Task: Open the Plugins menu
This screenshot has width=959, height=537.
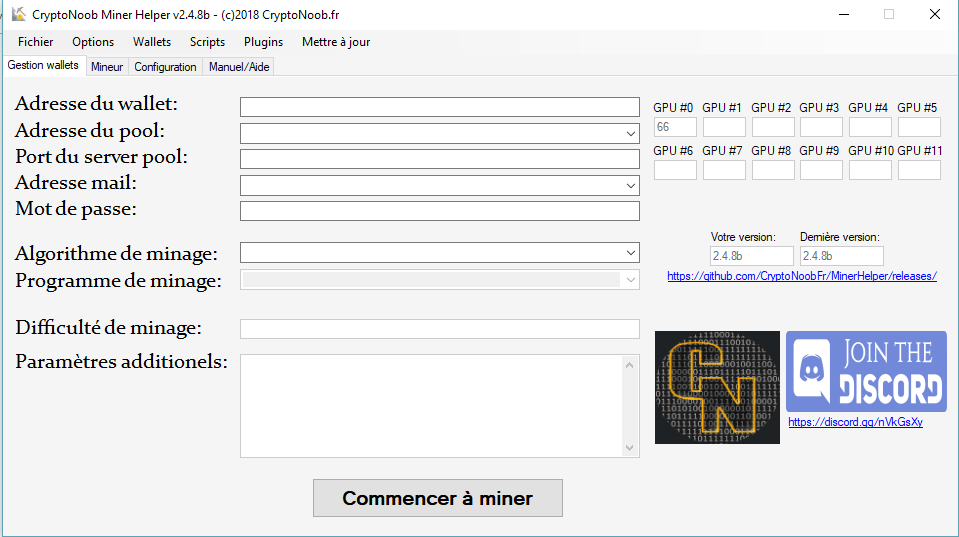Action: [264, 42]
